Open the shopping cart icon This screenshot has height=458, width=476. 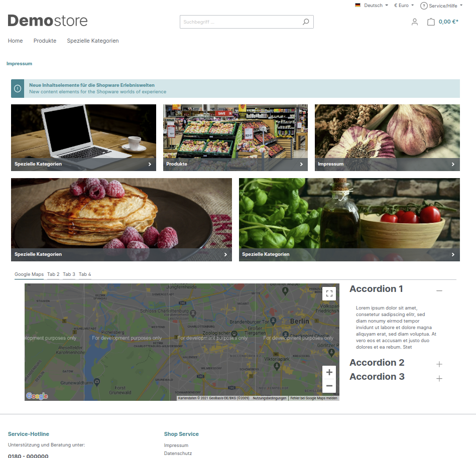tap(431, 22)
